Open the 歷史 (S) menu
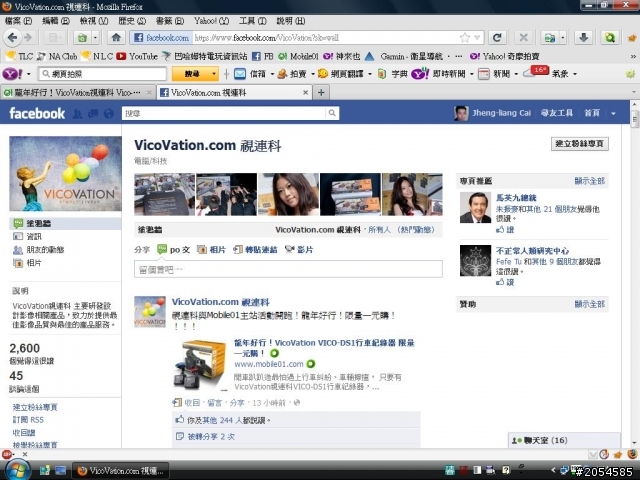 coord(132,21)
